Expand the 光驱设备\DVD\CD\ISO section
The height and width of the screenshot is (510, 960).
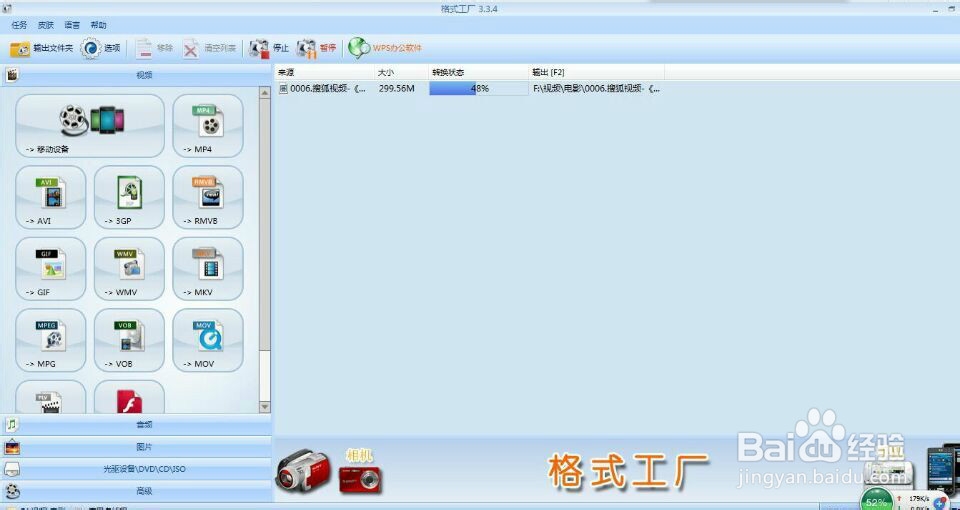pyautogui.click(x=136, y=469)
